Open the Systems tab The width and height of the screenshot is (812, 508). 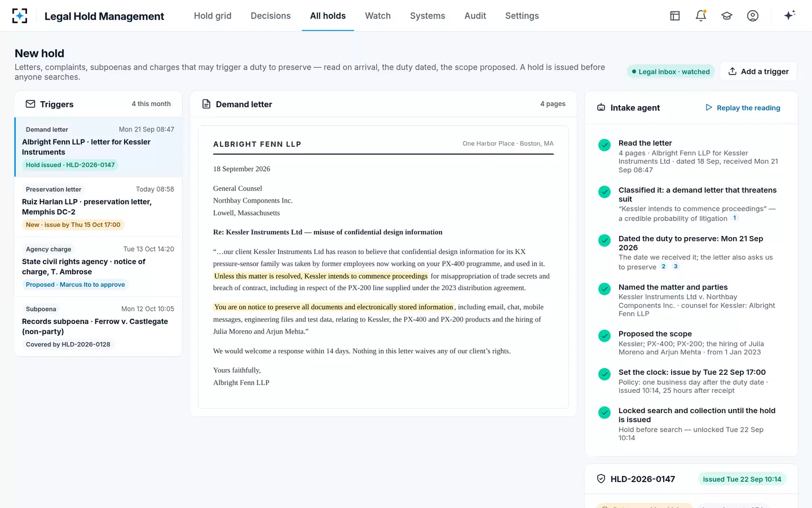(x=427, y=16)
